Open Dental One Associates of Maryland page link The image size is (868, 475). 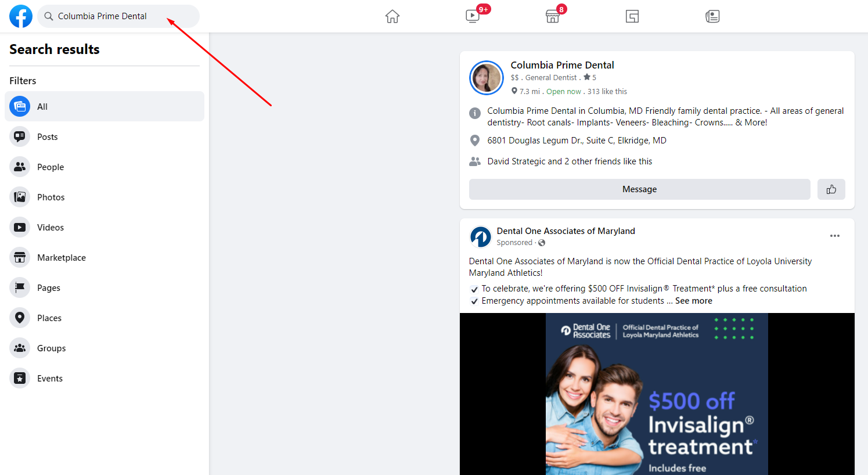[566, 231]
